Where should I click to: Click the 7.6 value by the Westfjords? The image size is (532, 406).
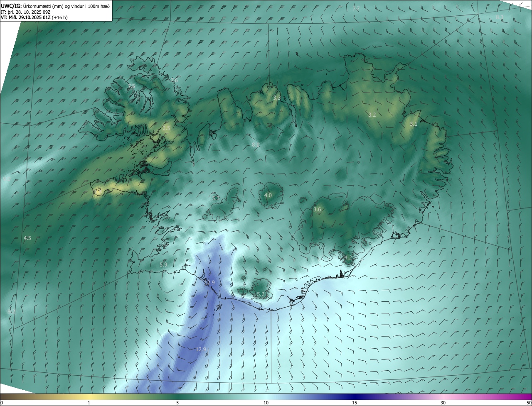pyautogui.click(x=174, y=81)
